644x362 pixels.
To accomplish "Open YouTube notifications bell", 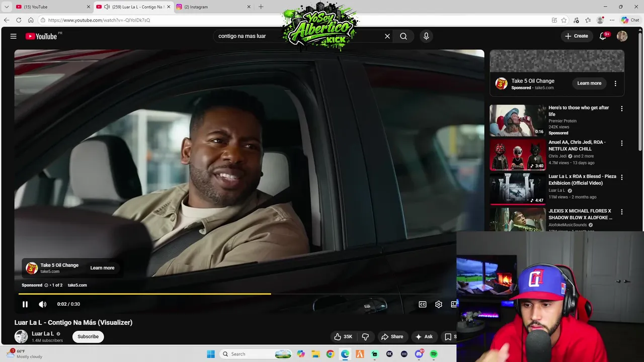I will click(x=603, y=36).
